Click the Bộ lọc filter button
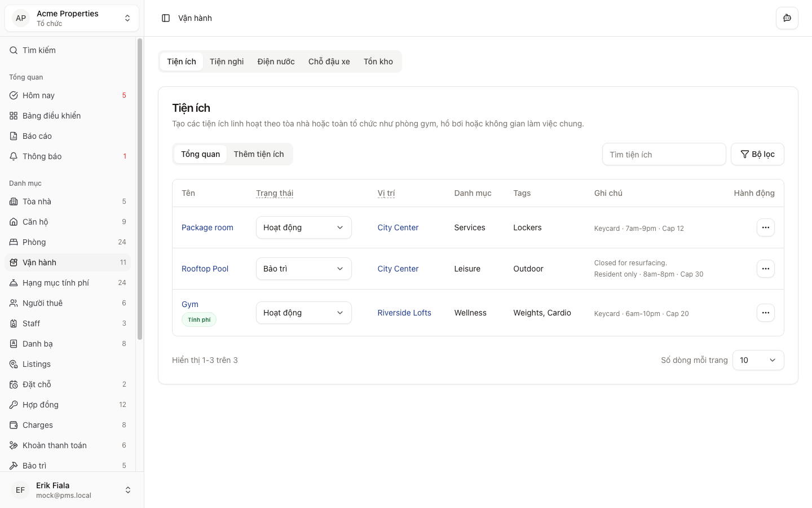 [757, 154]
